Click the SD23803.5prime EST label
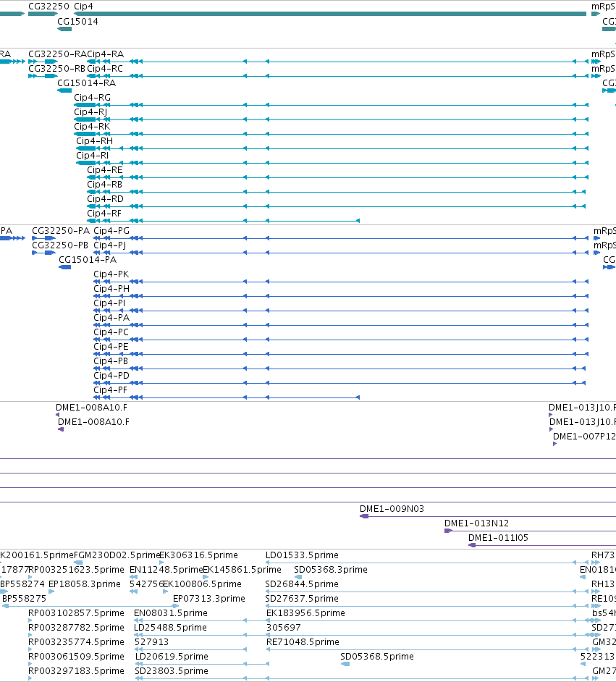Viewport: 616px width, 682px height. (172, 671)
